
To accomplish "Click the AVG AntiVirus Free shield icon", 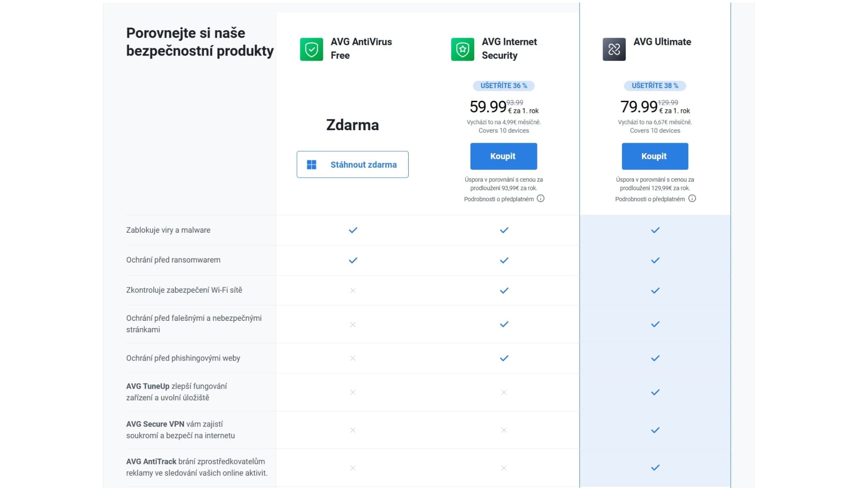I will (311, 49).
